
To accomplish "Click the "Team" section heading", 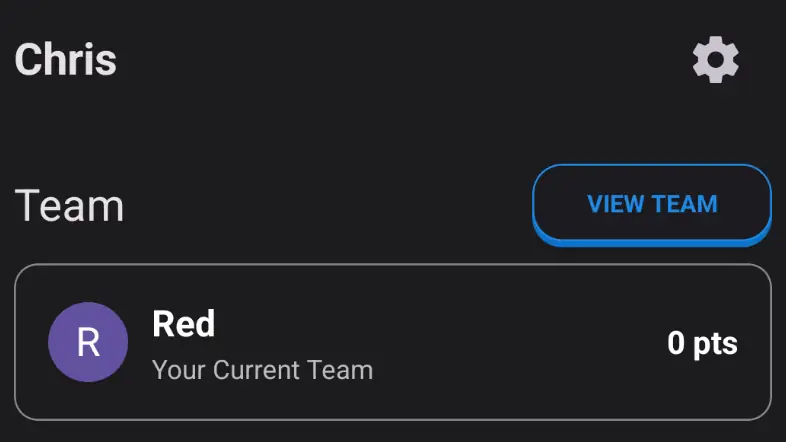I will [x=69, y=206].
